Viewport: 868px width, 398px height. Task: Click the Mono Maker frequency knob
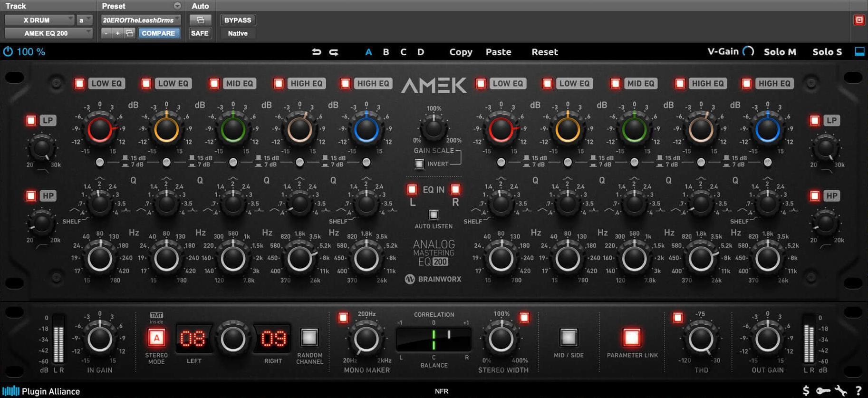point(366,339)
